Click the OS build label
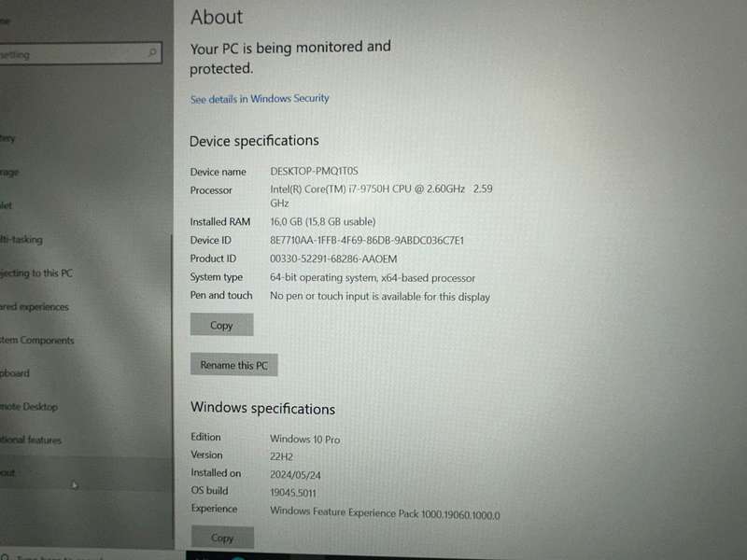Image resolution: width=747 pixels, height=560 pixels. 209,491
